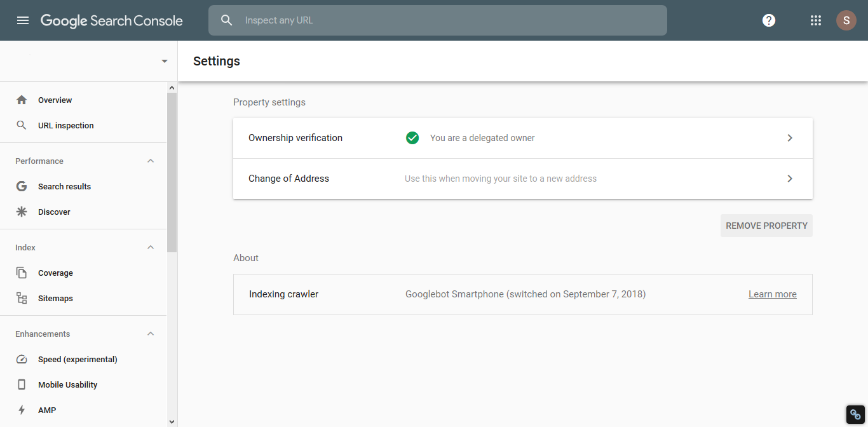
Task: Open the Google apps grid
Action: click(816, 20)
